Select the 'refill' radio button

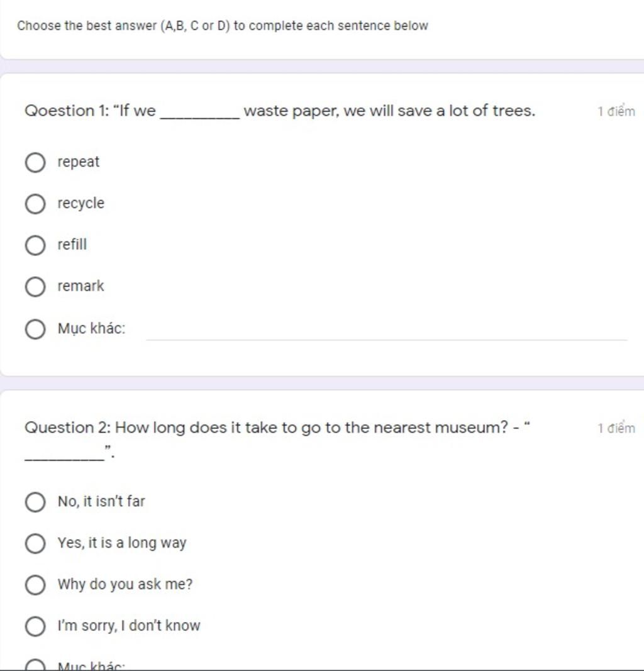[35, 245]
